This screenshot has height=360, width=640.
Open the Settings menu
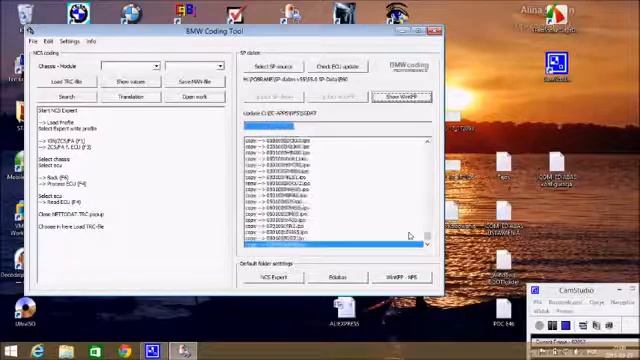pyautogui.click(x=70, y=41)
